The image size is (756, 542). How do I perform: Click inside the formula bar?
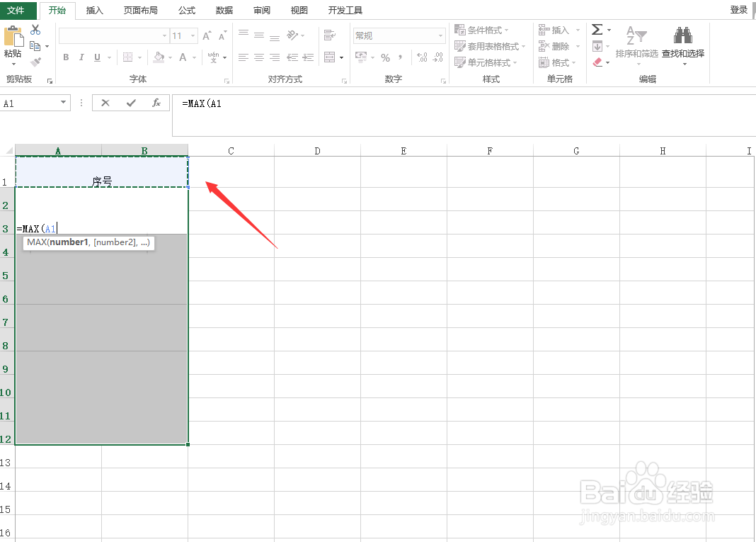click(464, 115)
